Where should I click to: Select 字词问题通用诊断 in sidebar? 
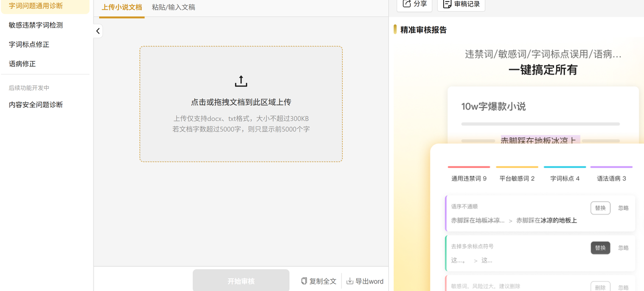(x=45, y=6)
